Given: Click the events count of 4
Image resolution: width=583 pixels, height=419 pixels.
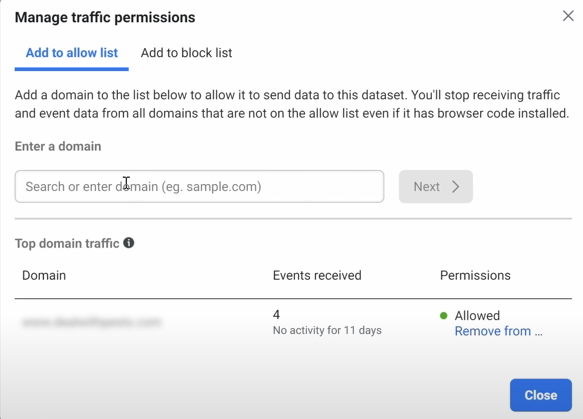Looking at the screenshot, I should tap(276, 315).
